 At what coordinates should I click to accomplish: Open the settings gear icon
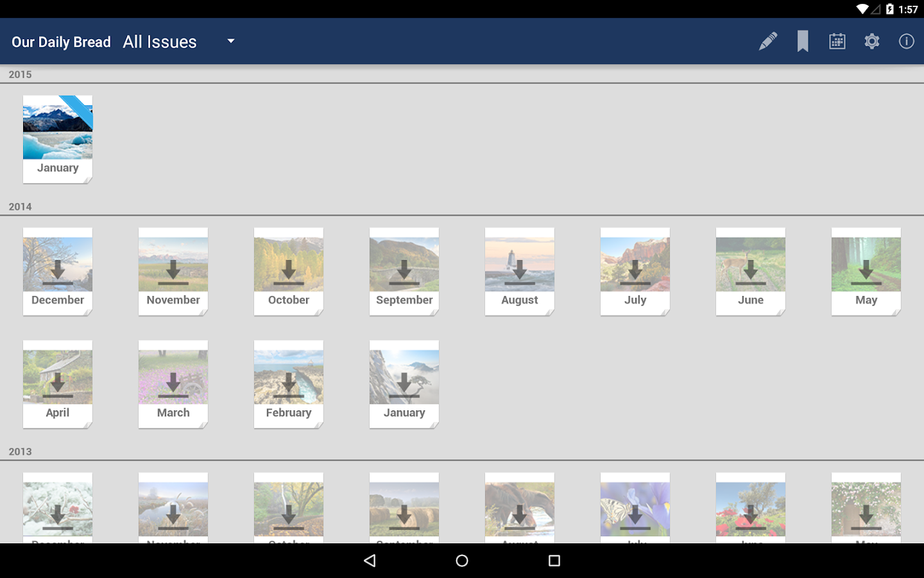tap(872, 42)
